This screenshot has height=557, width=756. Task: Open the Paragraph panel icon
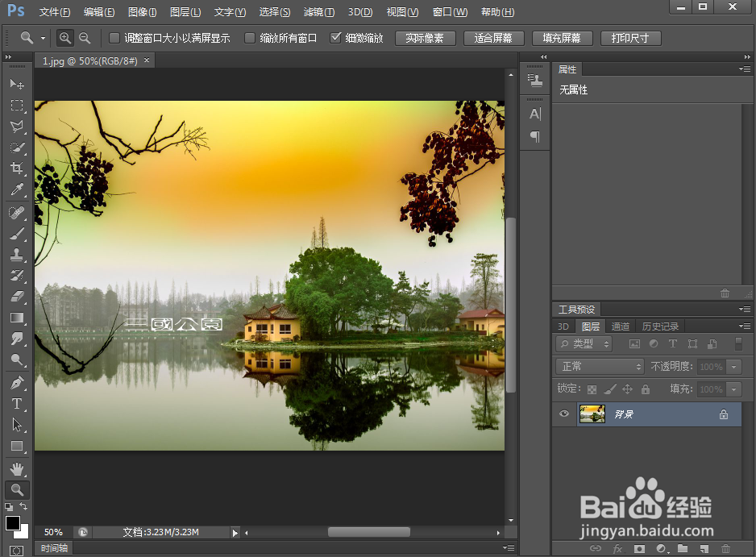coord(534,136)
